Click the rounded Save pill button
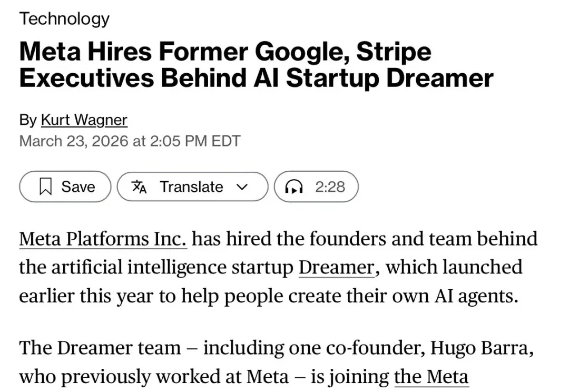The image size is (569, 392). 64,187
